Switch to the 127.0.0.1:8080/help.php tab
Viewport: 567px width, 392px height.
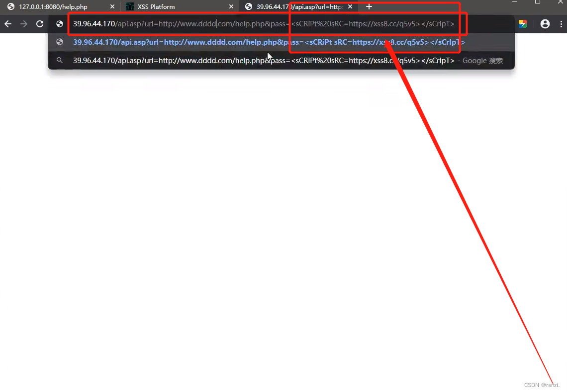(x=60, y=6)
